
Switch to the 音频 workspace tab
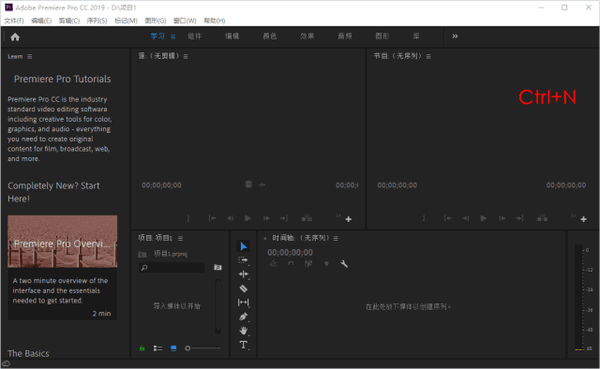[344, 36]
